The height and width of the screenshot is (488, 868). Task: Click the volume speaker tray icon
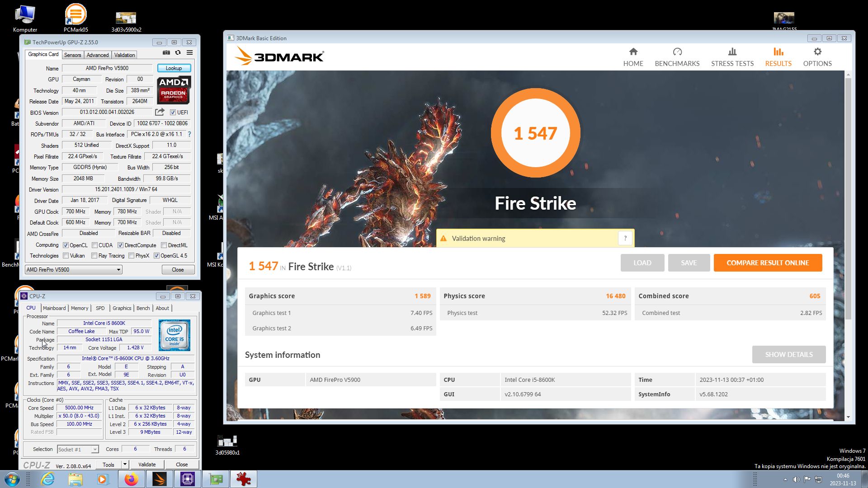tap(796, 479)
